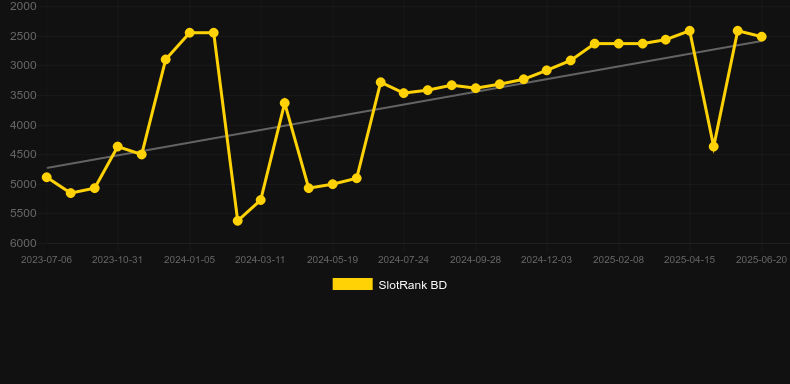
Task: Toggle the SlotRank BD legend series
Action: click(389, 285)
